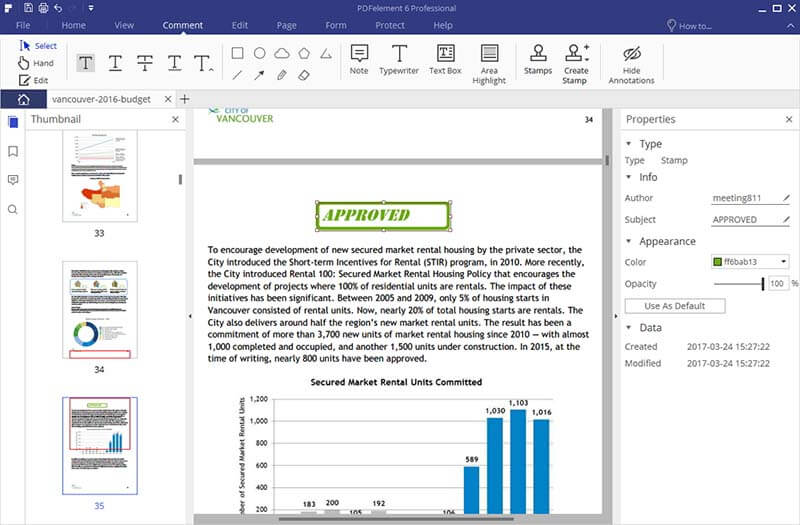Close the vancouver-2016-budget tab

coord(168,99)
